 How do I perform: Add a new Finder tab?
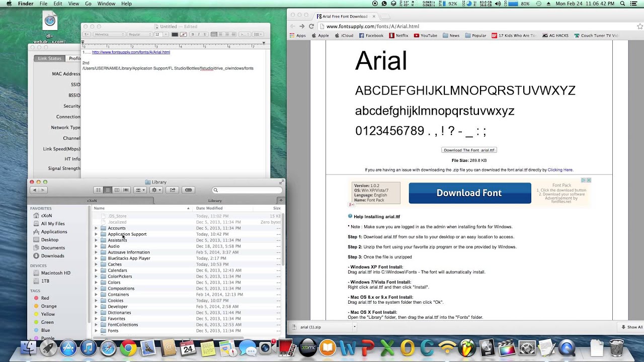click(x=281, y=201)
